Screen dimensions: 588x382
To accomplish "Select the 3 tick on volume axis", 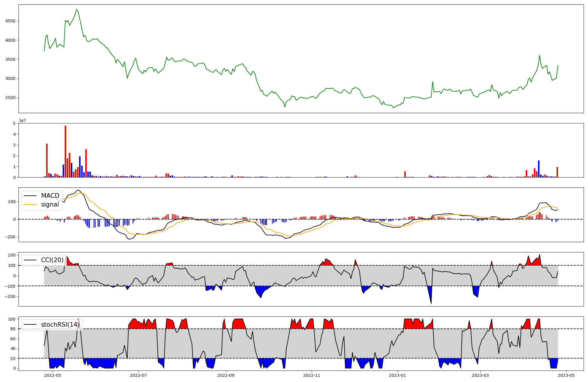I will [14, 145].
